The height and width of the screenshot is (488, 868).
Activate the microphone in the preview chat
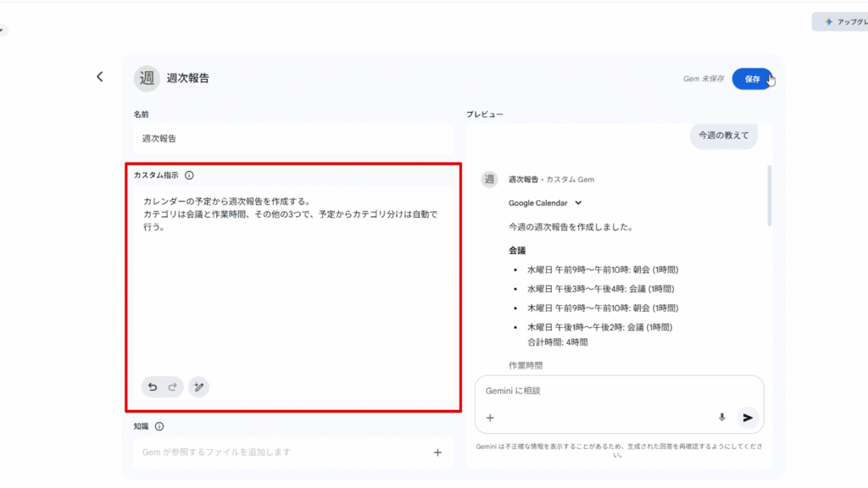tap(722, 418)
